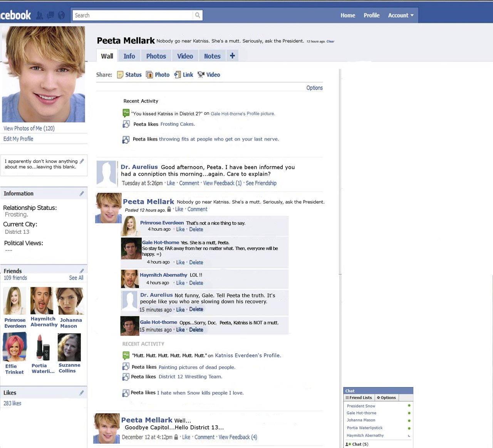This screenshot has height=448, width=493.
Task: Click Friend Lists icon in chat
Action: click(347, 398)
